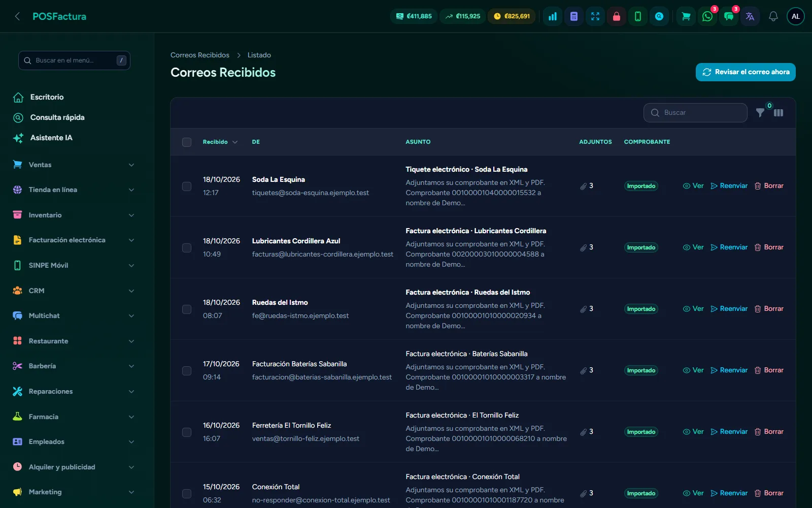
Task: Expand Facturación electrónica in the sidebar
Action: tap(74, 240)
